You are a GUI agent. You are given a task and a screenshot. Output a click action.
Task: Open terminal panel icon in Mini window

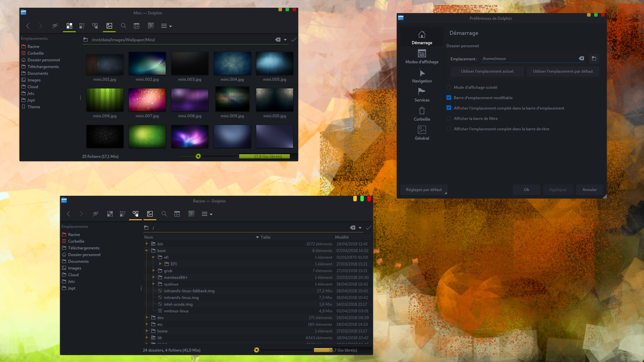click(x=151, y=26)
